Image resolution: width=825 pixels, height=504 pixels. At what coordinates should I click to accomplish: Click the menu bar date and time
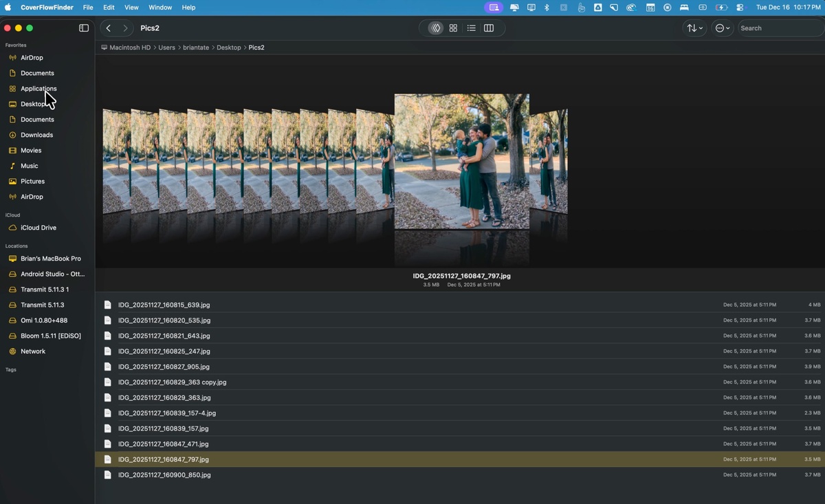(789, 8)
